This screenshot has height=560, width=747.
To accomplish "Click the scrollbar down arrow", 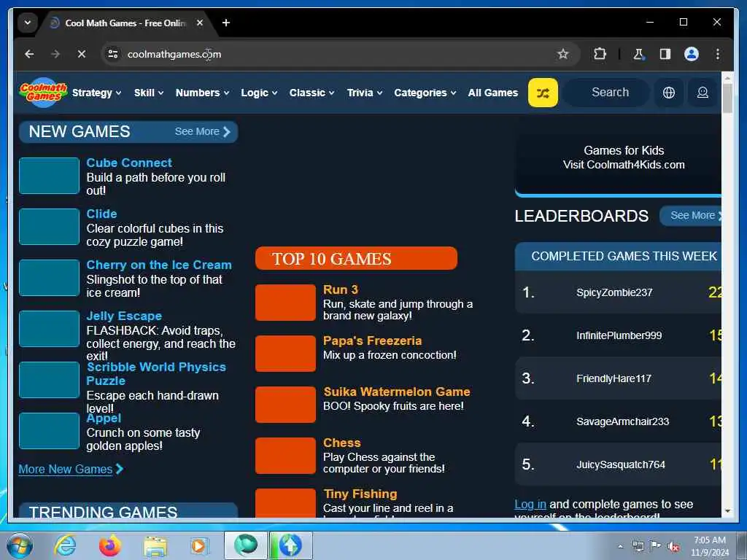I will click(727, 511).
